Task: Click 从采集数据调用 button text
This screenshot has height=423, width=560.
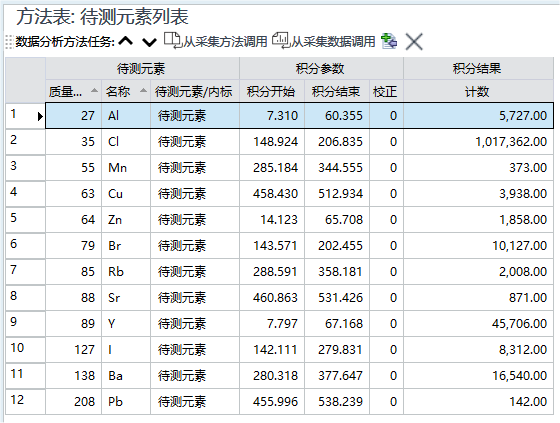Action: point(333,41)
